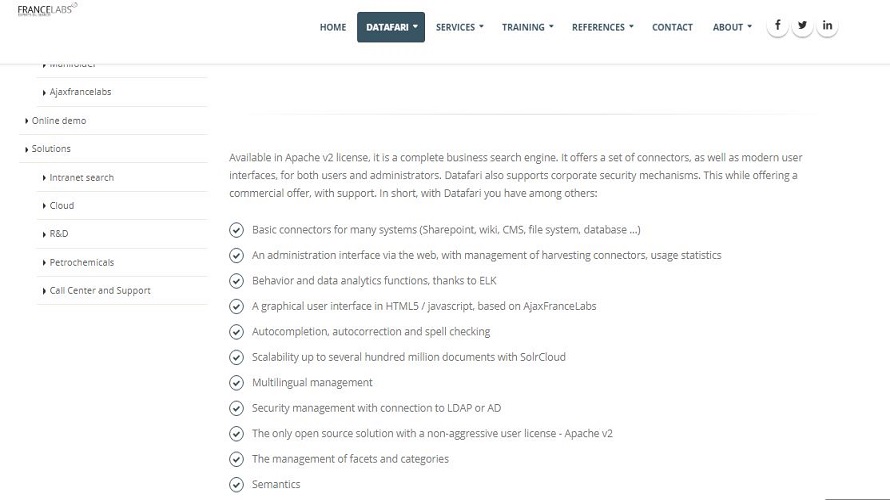Viewport: 890px width, 500px height.
Task: Click check icon beside Semantics
Action: click(x=236, y=484)
